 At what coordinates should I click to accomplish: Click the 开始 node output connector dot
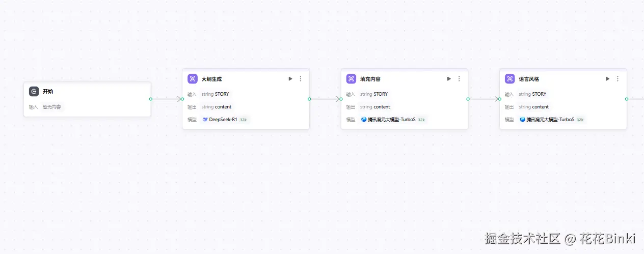[151, 99]
